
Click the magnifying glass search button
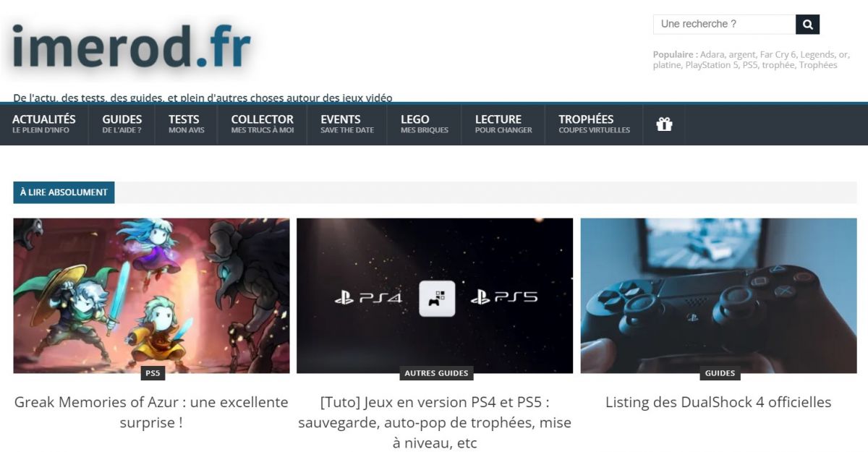coord(807,24)
